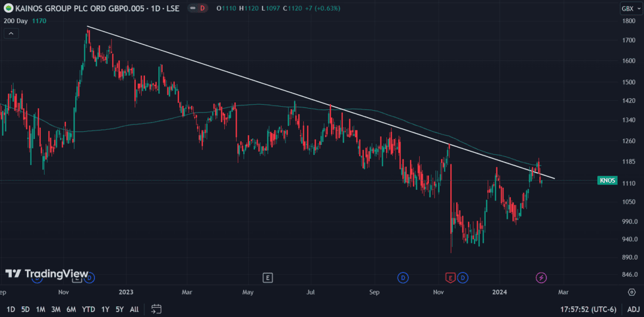Click the KNOS price label on axis

point(608,181)
